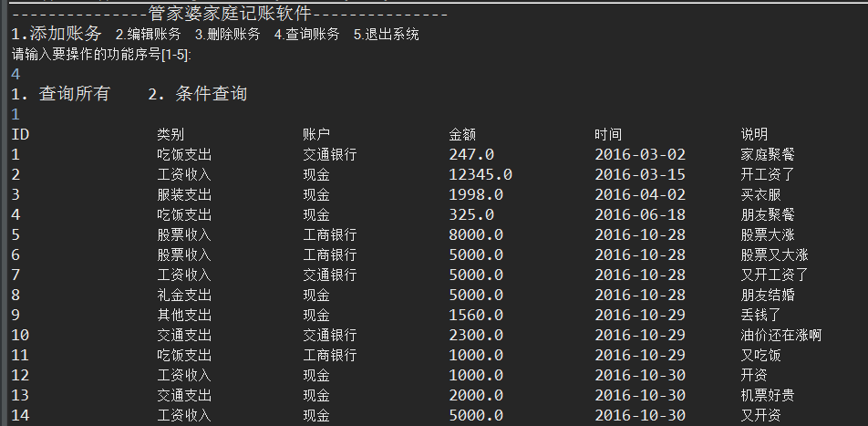Click description 丢钱了
The image size is (868, 426).
[x=761, y=316]
